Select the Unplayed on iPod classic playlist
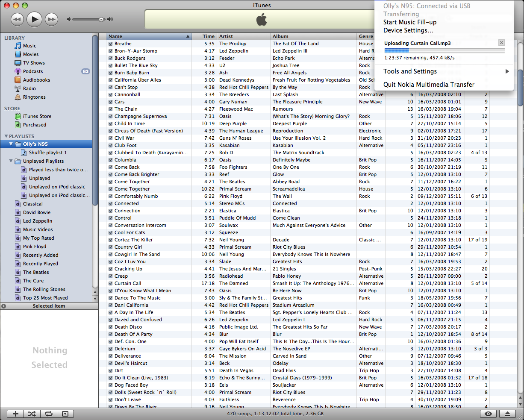The height and width of the screenshot is (420, 524). click(57, 187)
